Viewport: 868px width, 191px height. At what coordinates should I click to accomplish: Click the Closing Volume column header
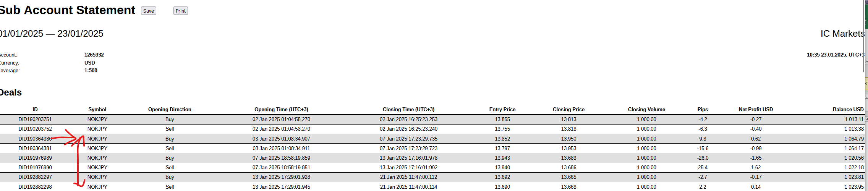(646, 109)
